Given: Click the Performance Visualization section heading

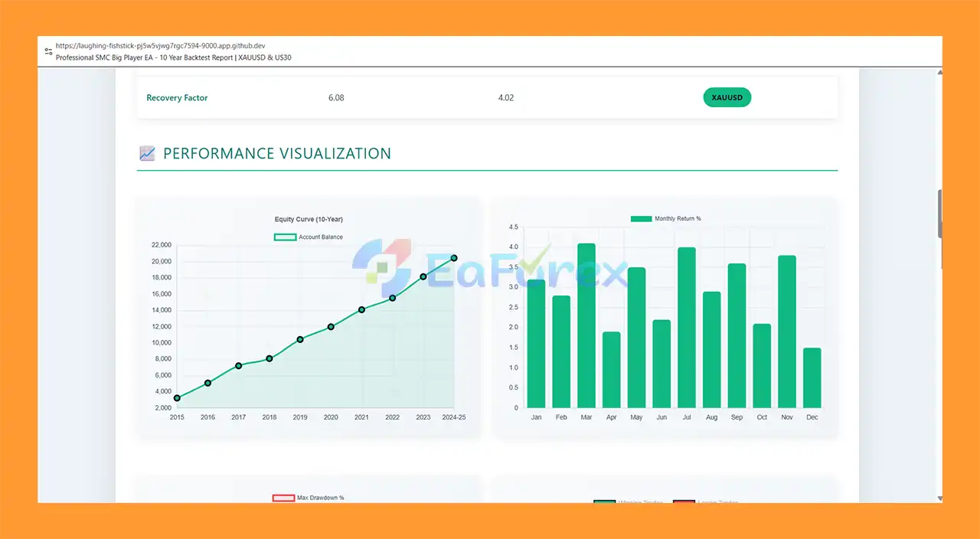Looking at the screenshot, I should pyautogui.click(x=276, y=153).
